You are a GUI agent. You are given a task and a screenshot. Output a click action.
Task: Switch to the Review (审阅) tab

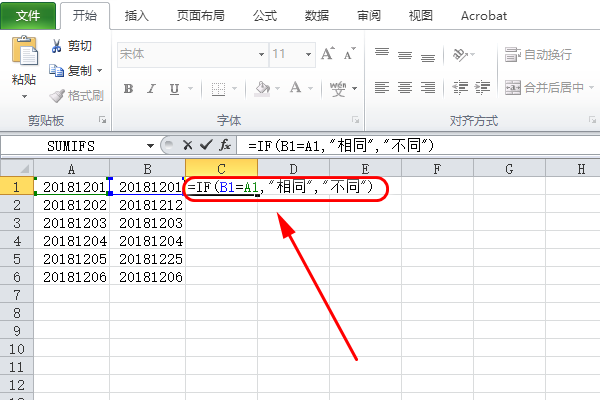[369, 16]
